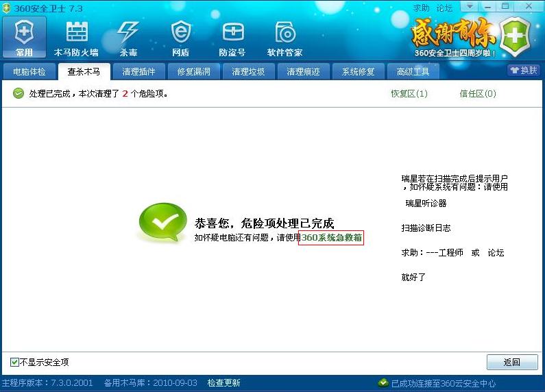Click the 瑞星听诊器 text

click(x=426, y=204)
